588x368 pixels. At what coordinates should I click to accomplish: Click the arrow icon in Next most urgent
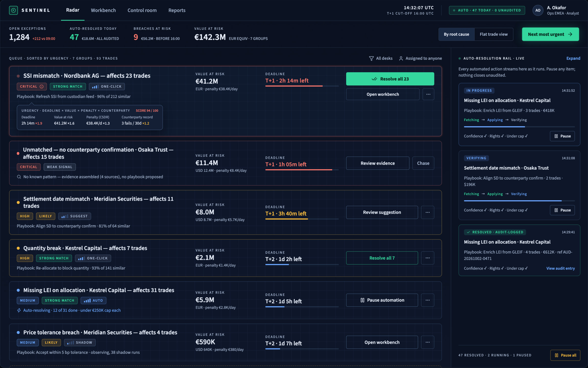pos(570,34)
